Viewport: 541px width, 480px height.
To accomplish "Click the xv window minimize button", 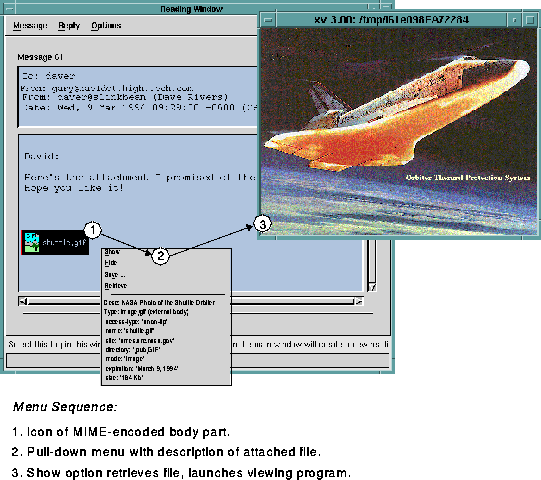I will coord(514,20).
